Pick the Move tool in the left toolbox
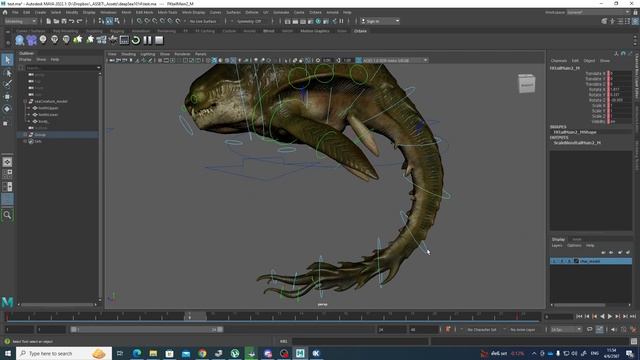640x360 pixels. tap(7, 97)
